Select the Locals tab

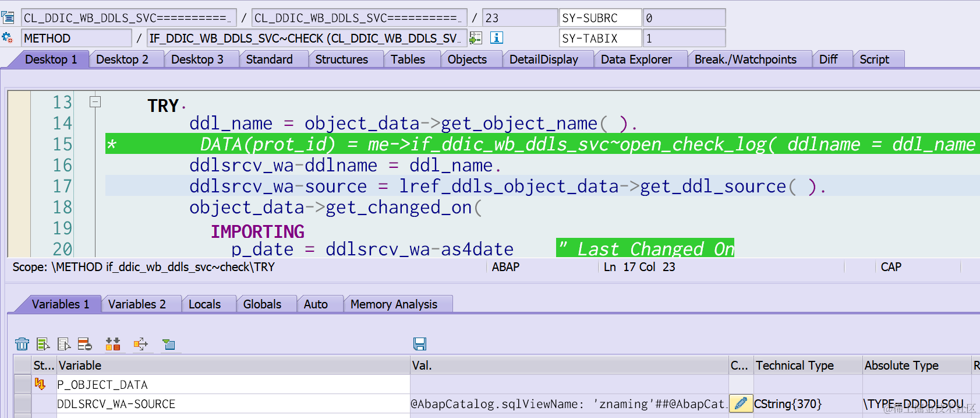click(205, 304)
